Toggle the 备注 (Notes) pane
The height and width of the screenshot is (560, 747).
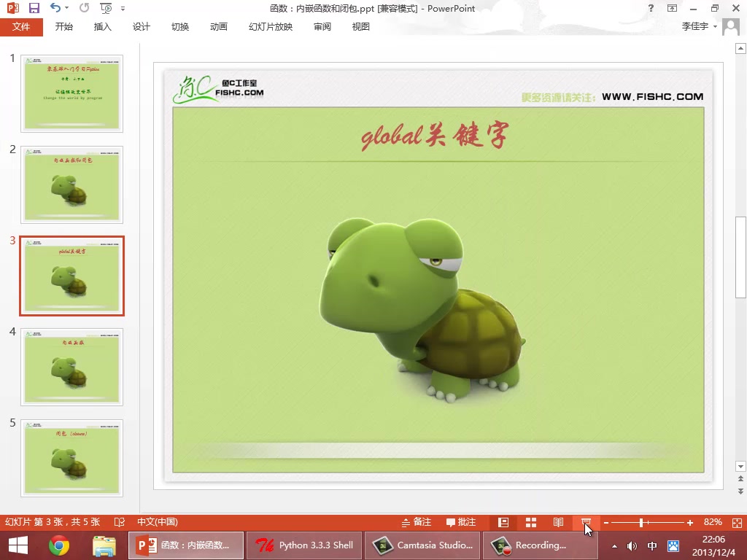tap(419, 522)
